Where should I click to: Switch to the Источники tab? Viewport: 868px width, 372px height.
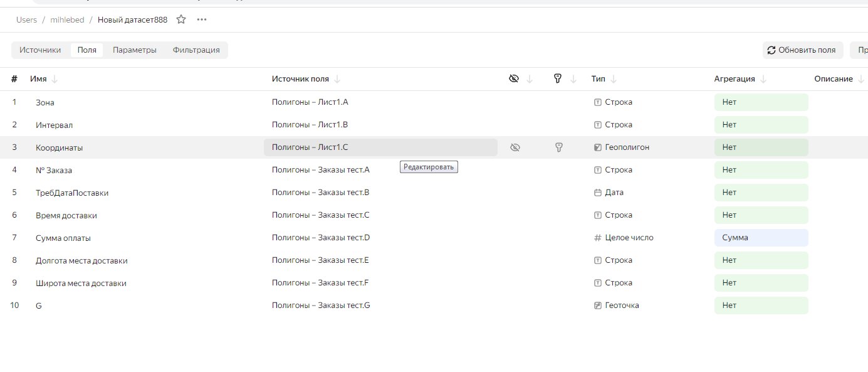(x=40, y=50)
